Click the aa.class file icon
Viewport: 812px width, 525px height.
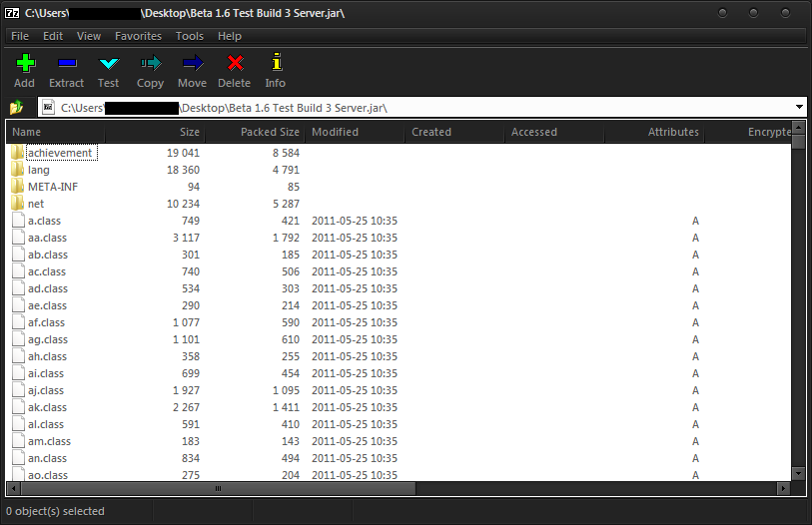tap(19, 238)
